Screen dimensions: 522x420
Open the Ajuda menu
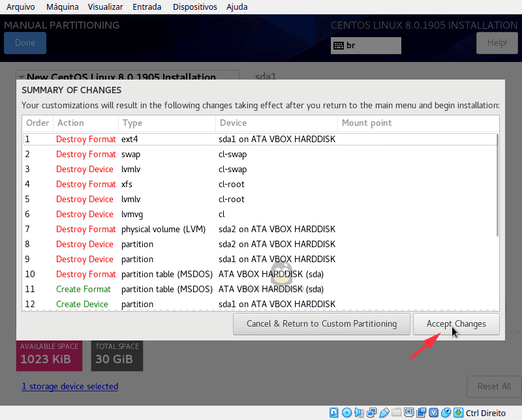click(237, 7)
